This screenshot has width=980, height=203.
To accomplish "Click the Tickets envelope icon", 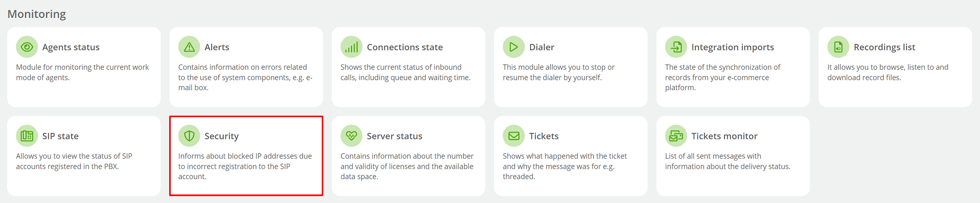I will pos(514,136).
